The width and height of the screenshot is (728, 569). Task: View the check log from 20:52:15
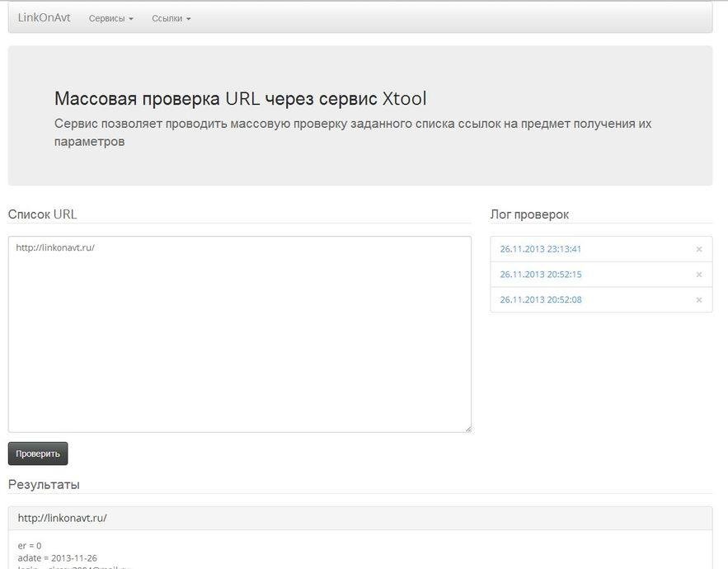click(x=541, y=275)
